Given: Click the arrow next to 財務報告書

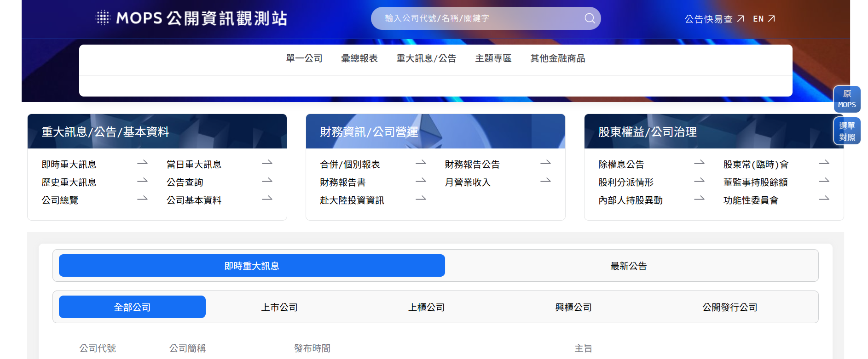Looking at the screenshot, I should (x=421, y=181).
